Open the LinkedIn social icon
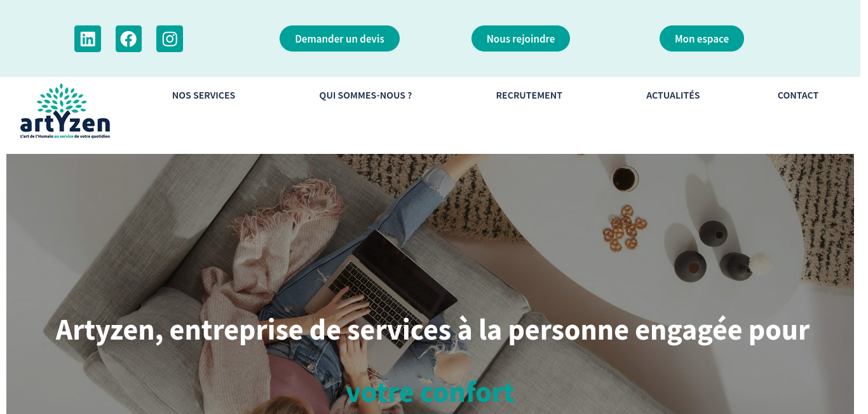The height and width of the screenshot is (414, 868). (x=88, y=39)
